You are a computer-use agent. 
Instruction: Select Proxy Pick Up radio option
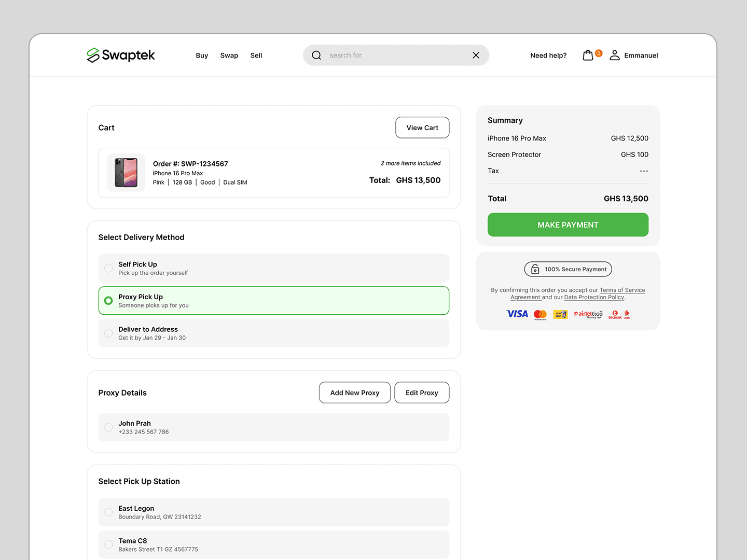(274, 301)
